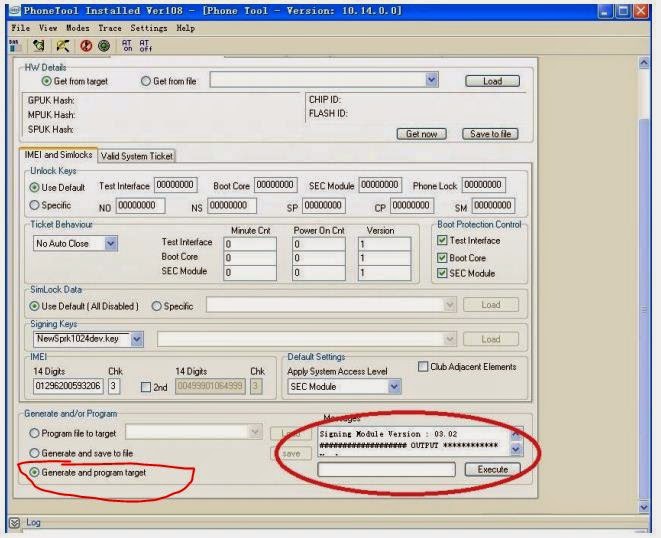Viewport: 661px width, 538px height.
Task: Click the application title bar icon
Action: pos(15,11)
